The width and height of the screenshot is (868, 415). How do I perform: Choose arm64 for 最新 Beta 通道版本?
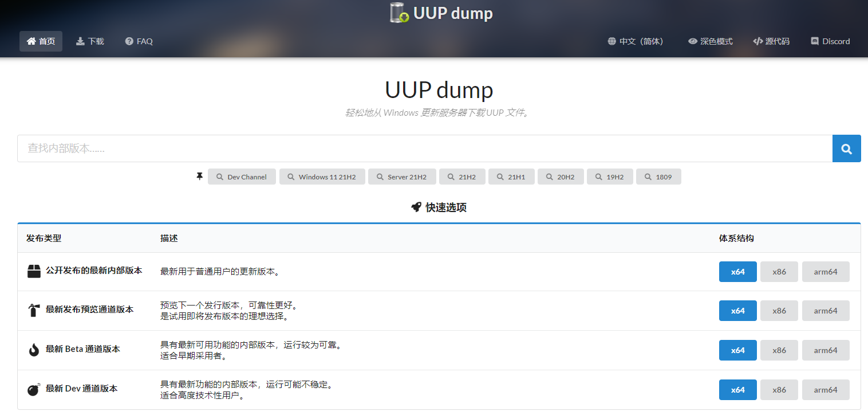tap(826, 350)
